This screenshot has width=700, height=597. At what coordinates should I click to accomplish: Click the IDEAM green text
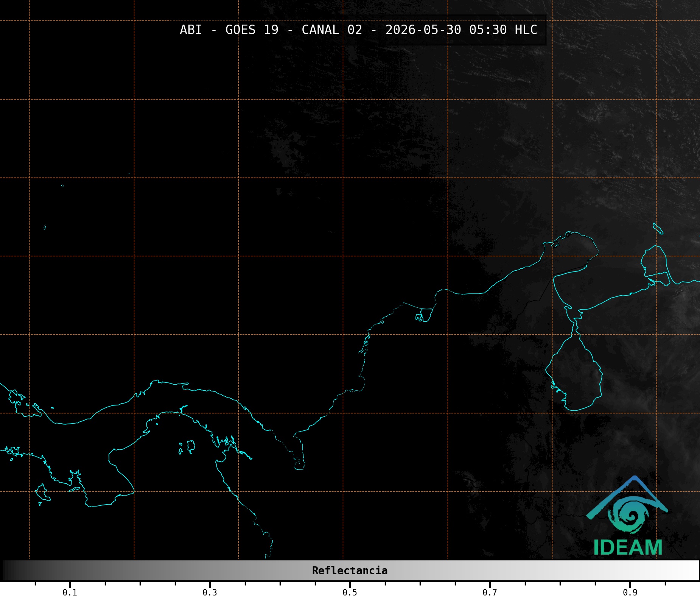(628, 547)
